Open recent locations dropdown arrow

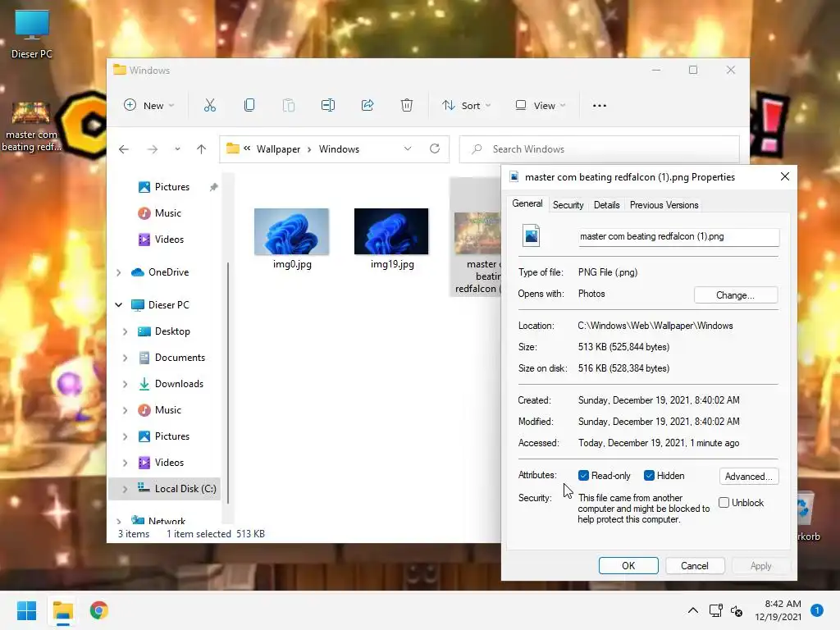tap(177, 149)
